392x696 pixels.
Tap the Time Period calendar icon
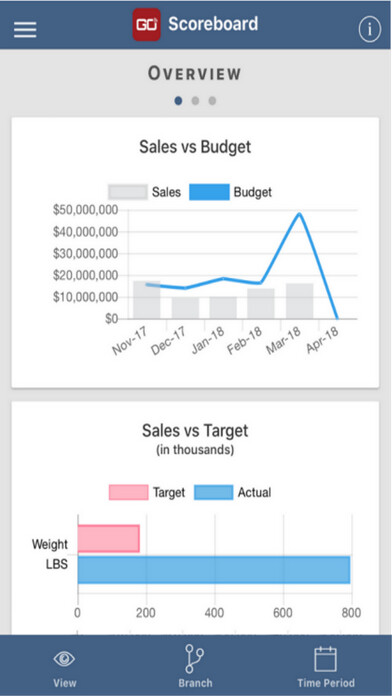pos(325,659)
